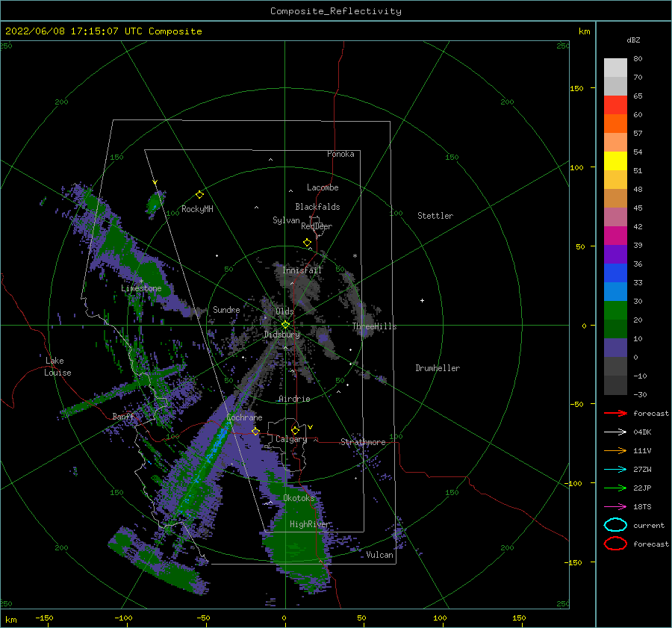Click the cyan 'current' ellipse legend icon

pyautogui.click(x=615, y=525)
